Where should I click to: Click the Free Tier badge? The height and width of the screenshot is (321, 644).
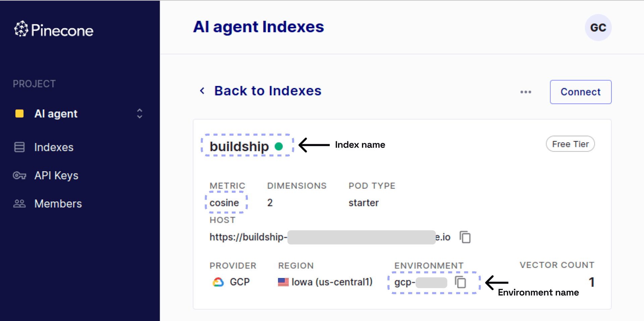pos(570,144)
